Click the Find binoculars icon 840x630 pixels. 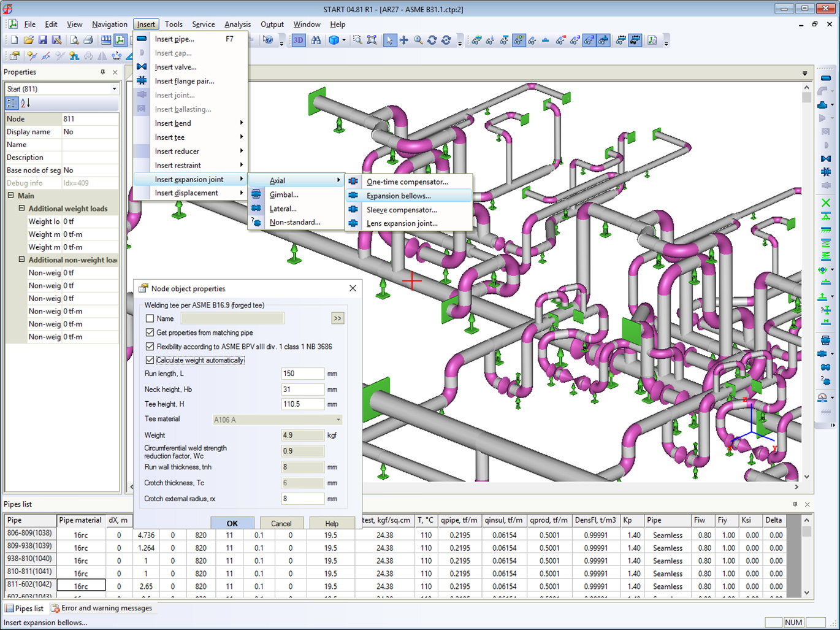click(316, 40)
